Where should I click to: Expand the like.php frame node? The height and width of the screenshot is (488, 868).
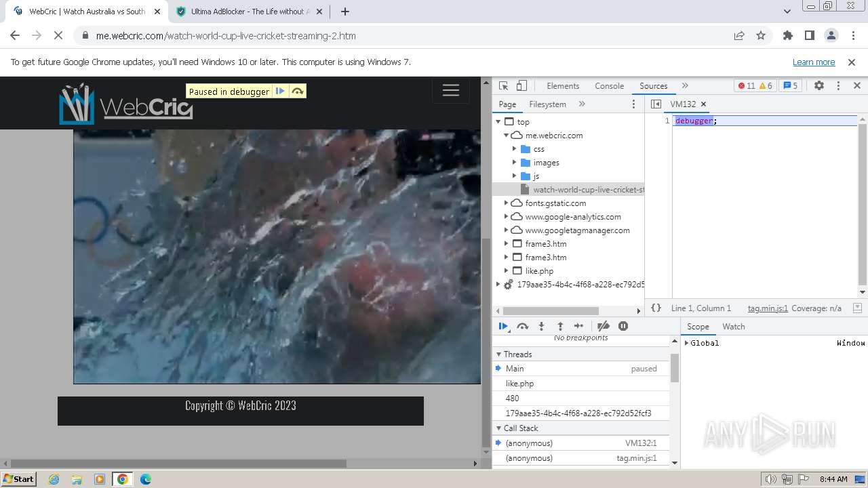[506, 271]
